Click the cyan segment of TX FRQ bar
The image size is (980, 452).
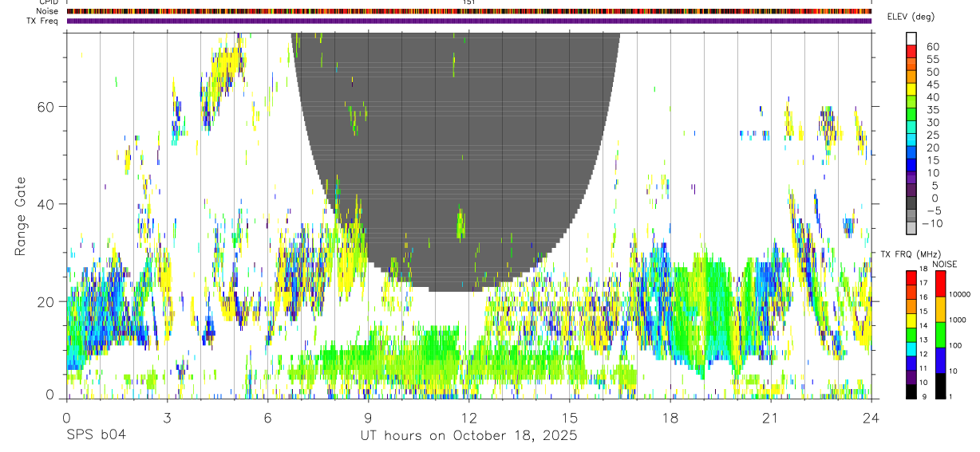(911, 349)
